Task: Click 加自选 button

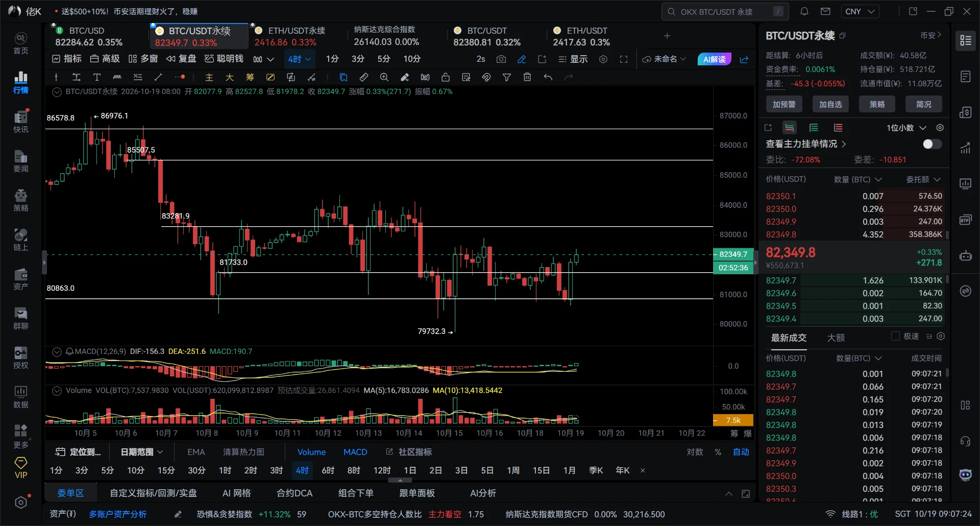Action: point(830,104)
